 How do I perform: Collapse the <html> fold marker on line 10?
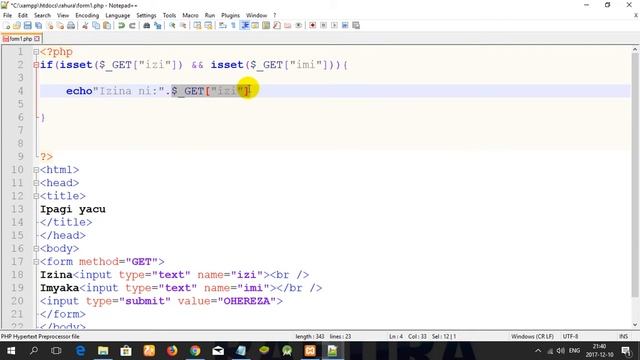pos(36,170)
